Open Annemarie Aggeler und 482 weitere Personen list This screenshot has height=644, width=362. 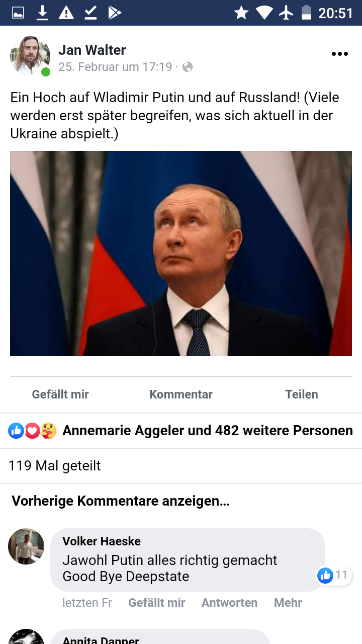point(208,431)
